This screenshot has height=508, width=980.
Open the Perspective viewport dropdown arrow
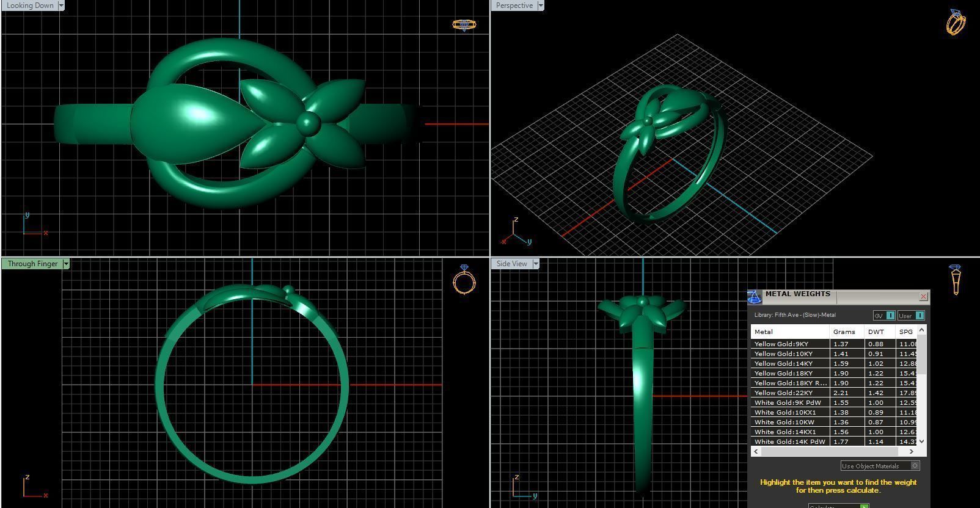[540, 5]
